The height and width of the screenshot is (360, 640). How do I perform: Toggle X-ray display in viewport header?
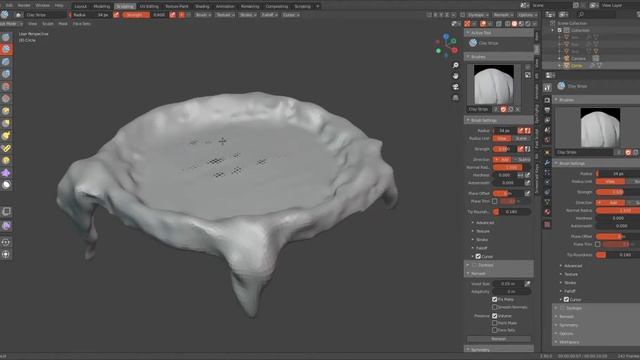pos(498,24)
